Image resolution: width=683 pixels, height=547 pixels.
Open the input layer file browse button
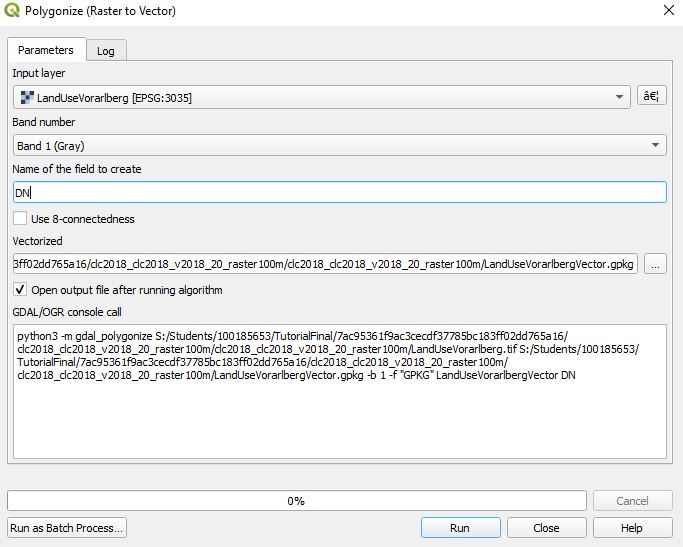(x=651, y=97)
